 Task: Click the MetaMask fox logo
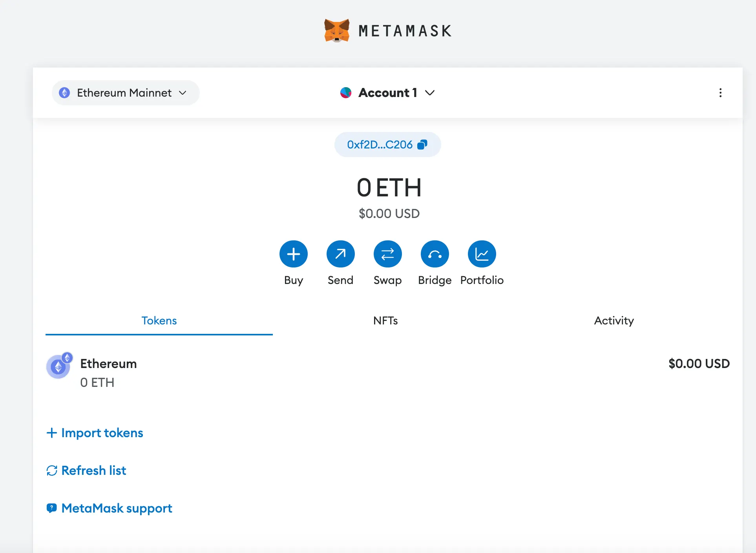click(337, 31)
